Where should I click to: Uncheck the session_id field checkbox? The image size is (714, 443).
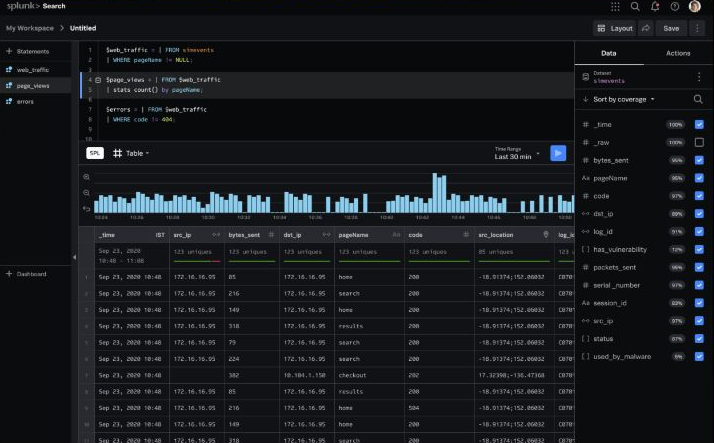[x=699, y=303]
